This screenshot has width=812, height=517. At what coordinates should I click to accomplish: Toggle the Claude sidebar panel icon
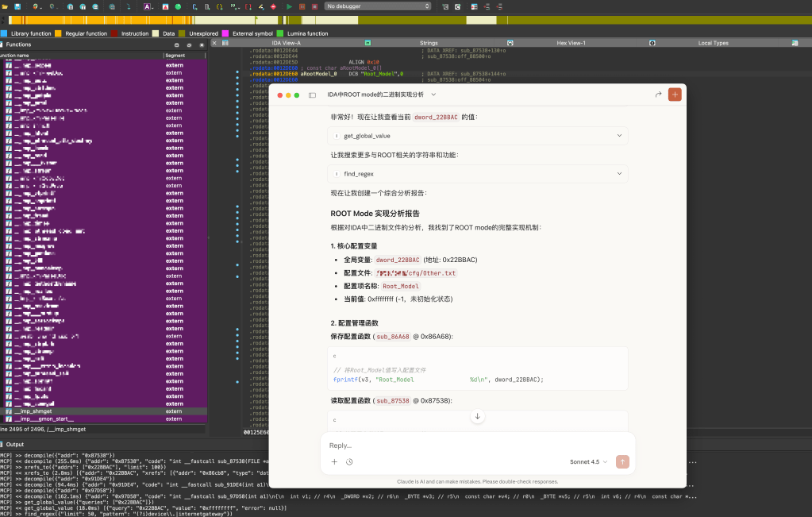pyautogui.click(x=312, y=95)
